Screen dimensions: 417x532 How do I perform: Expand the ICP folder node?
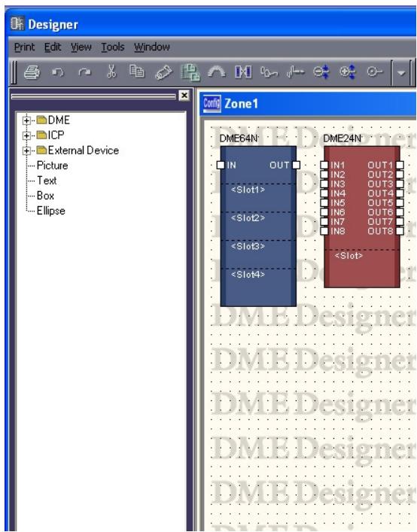[26, 135]
